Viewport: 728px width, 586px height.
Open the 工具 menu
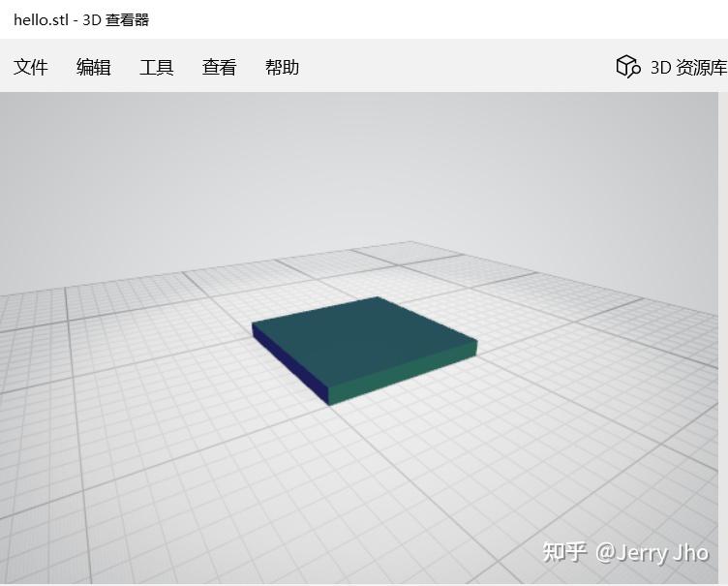coord(157,68)
